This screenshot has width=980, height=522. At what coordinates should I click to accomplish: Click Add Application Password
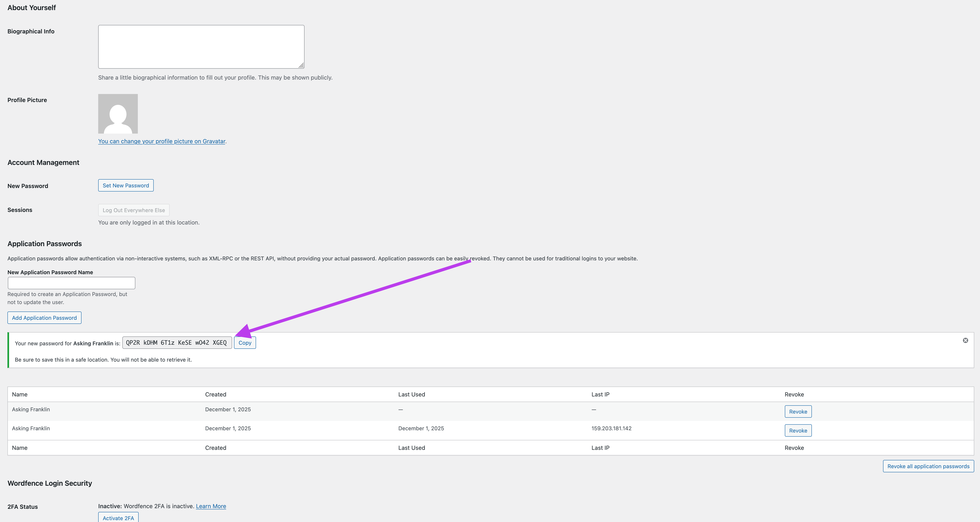[44, 317]
